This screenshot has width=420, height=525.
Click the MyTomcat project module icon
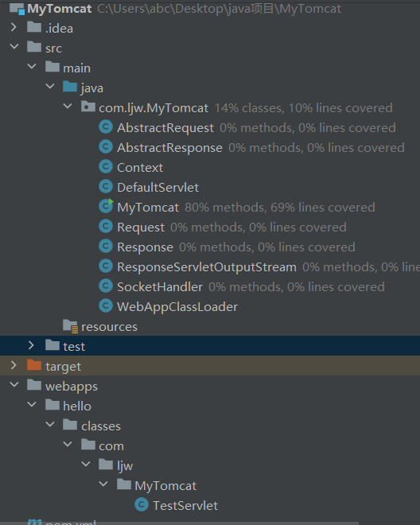coord(17,9)
